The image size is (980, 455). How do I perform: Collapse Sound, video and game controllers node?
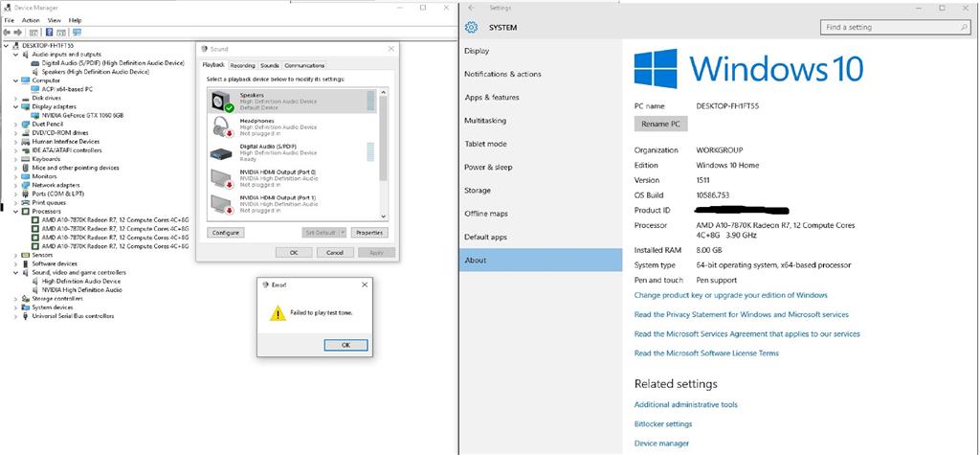pyautogui.click(x=15, y=272)
